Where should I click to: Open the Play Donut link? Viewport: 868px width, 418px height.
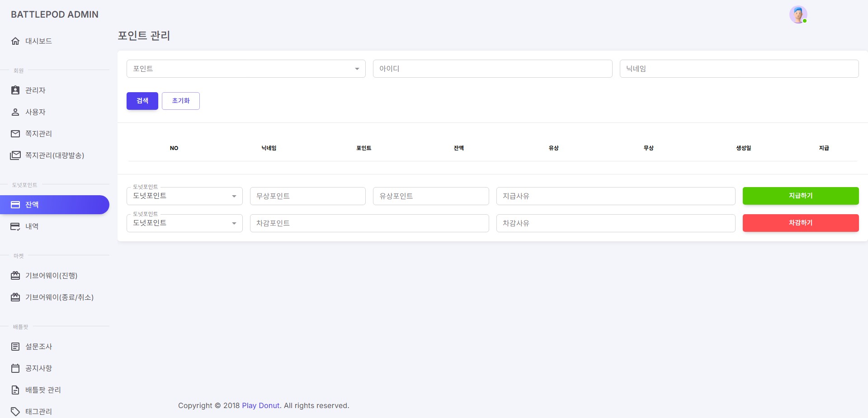pos(260,405)
